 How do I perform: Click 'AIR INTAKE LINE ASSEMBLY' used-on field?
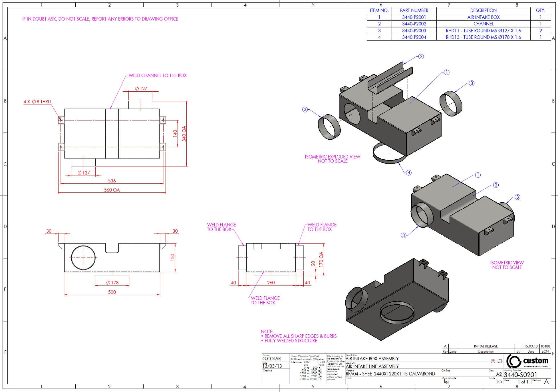click(x=372, y=366)
